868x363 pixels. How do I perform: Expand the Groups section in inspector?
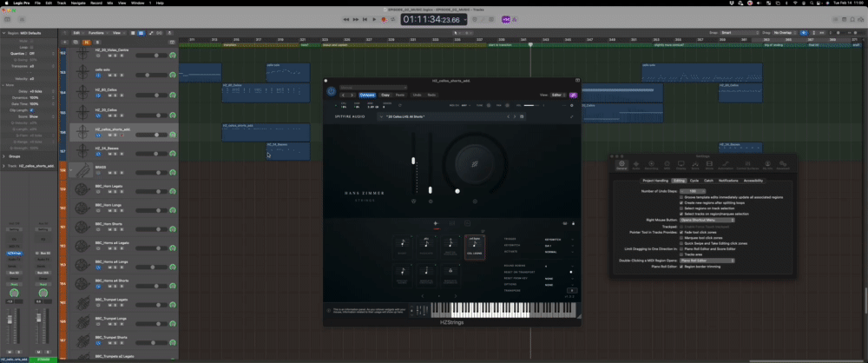3,156
